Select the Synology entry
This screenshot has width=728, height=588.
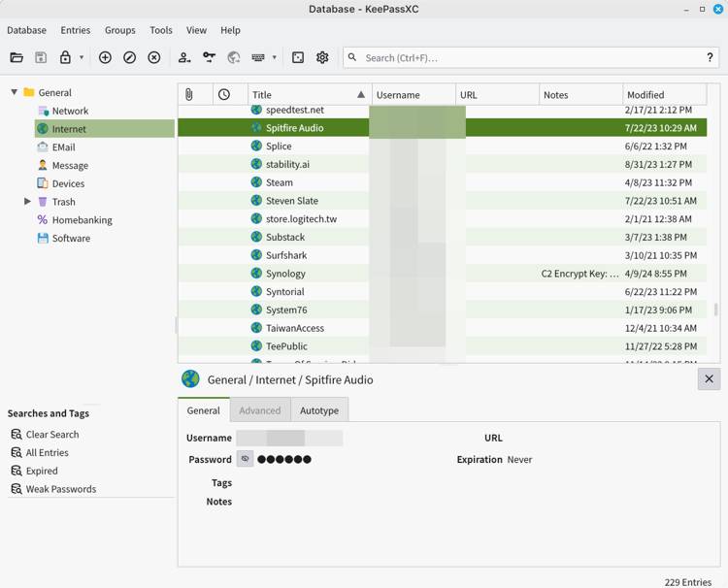442,274
